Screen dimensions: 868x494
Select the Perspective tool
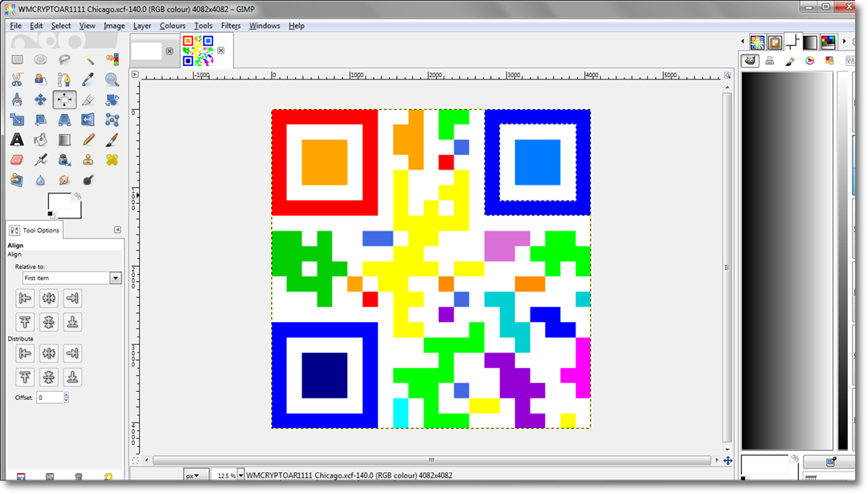(x=64, y=120)
